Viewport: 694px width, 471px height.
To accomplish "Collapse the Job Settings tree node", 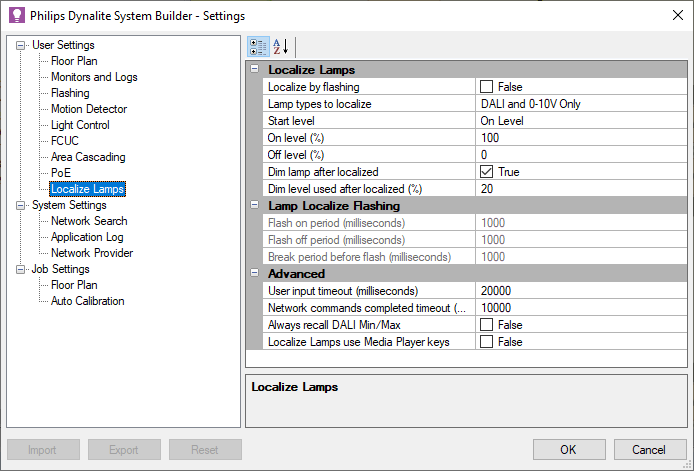I will 20,269.
